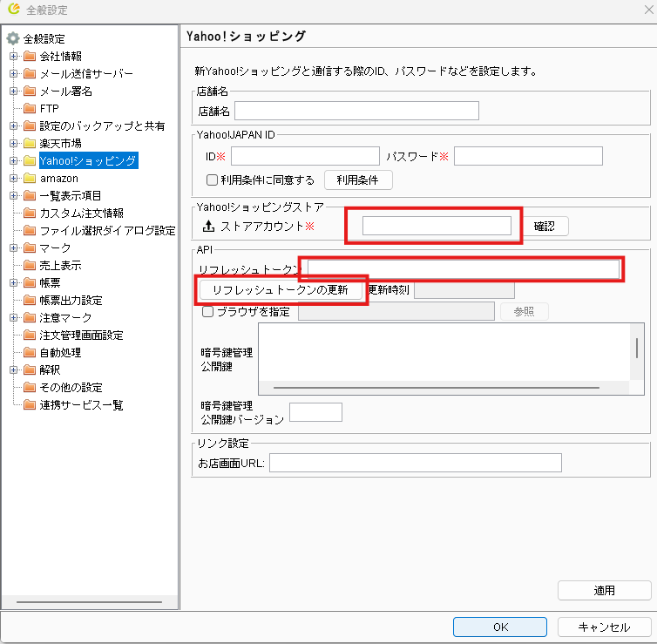Expand the 会社情報 tree node
Screen dimensions: 657x644
[x=14, y=56]
